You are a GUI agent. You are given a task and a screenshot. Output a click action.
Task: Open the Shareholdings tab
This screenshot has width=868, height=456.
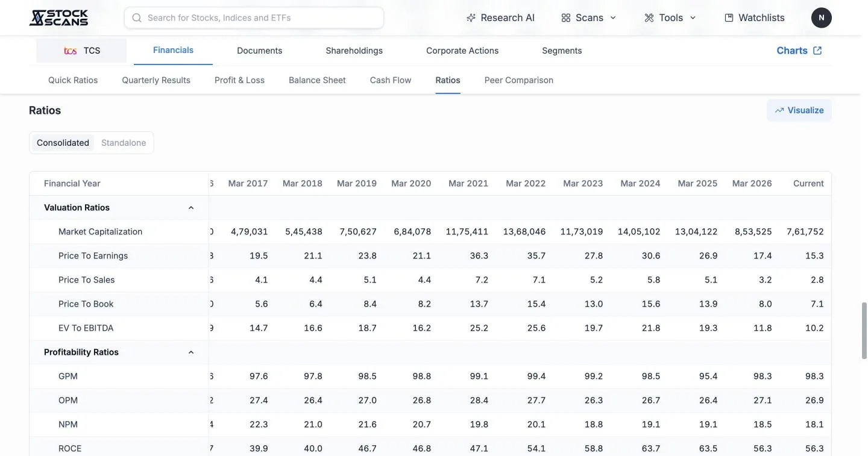pos(354,51)
